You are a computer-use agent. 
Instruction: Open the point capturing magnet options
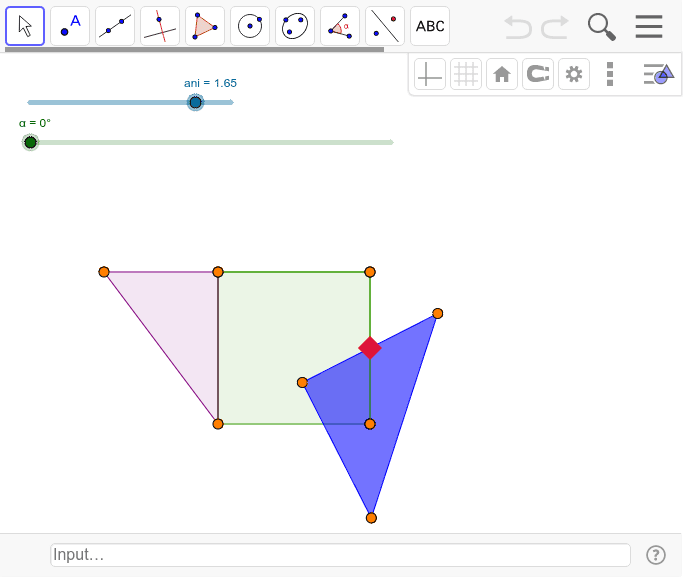[x=538, y=74]
